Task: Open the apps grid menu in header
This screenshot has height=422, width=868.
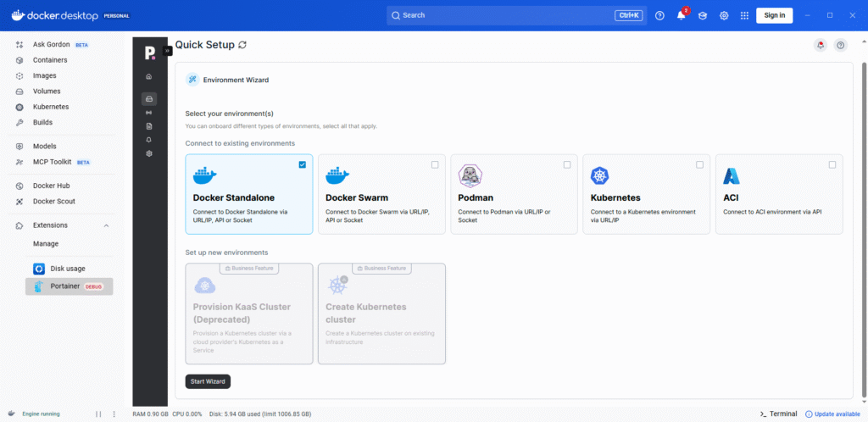Action: tap(745, 15)
